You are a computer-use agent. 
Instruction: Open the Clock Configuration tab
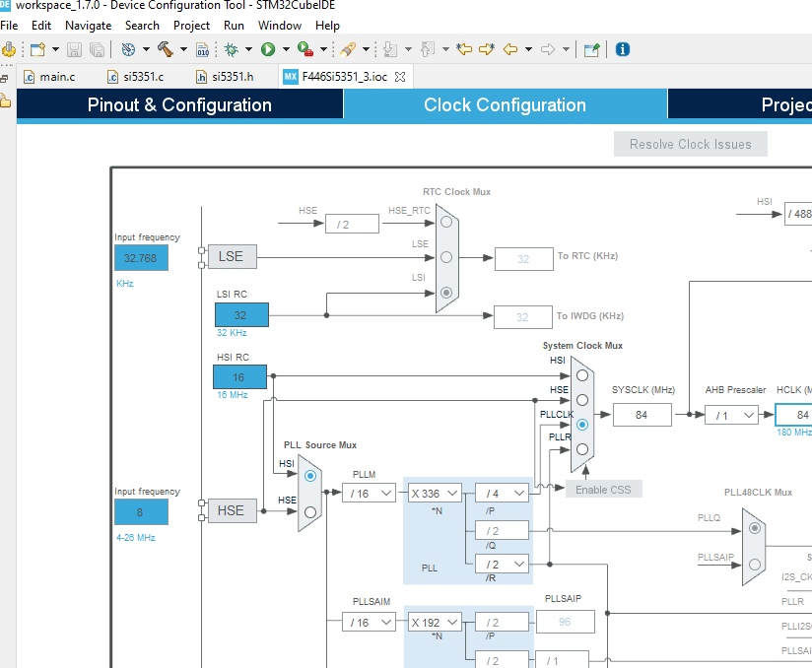point(505,105)
